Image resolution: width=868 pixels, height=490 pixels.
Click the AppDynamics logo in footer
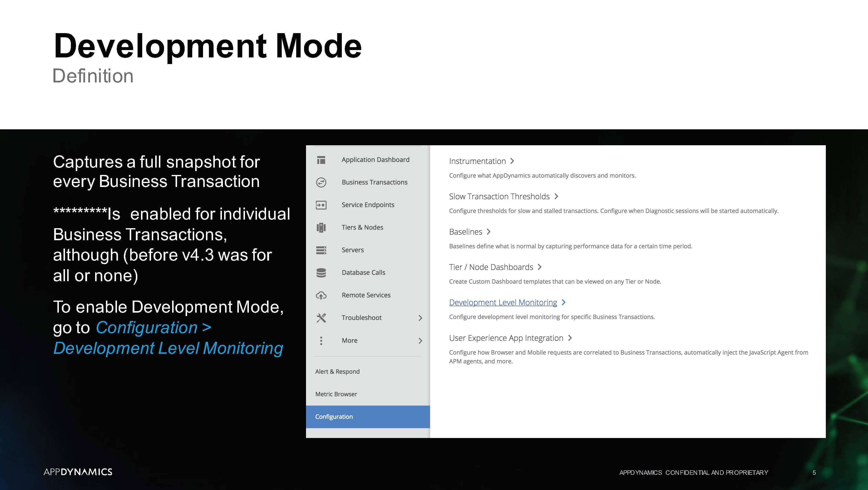click(x=78, y=472)
